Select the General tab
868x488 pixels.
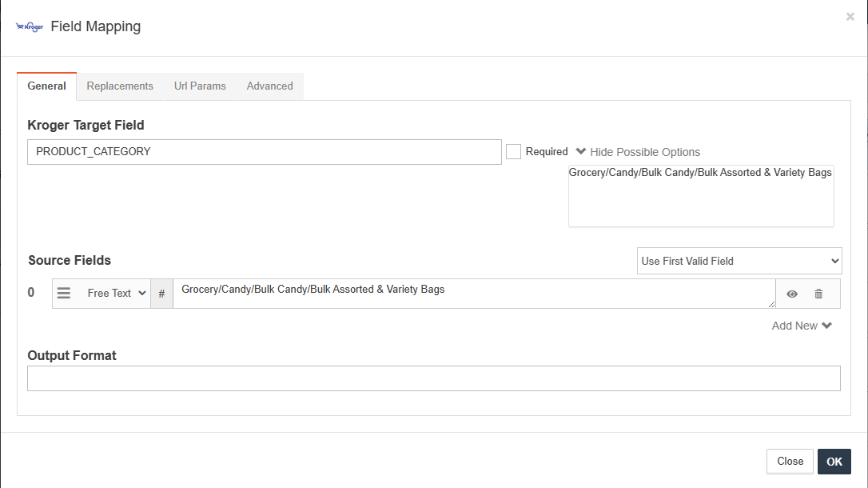[x=46, y=86]
